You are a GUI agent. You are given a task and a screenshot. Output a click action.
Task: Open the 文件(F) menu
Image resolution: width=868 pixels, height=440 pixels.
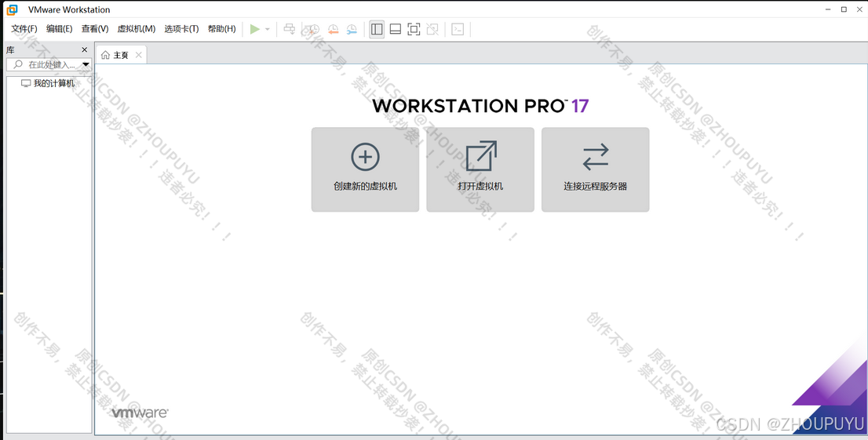pos(24,29)
